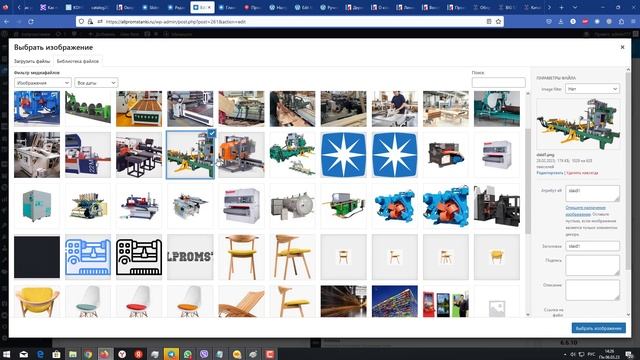This screenshot has width=640, height=360.
Task: Select the LPROMS text logo thumbnail
Action: coord(190,257)
